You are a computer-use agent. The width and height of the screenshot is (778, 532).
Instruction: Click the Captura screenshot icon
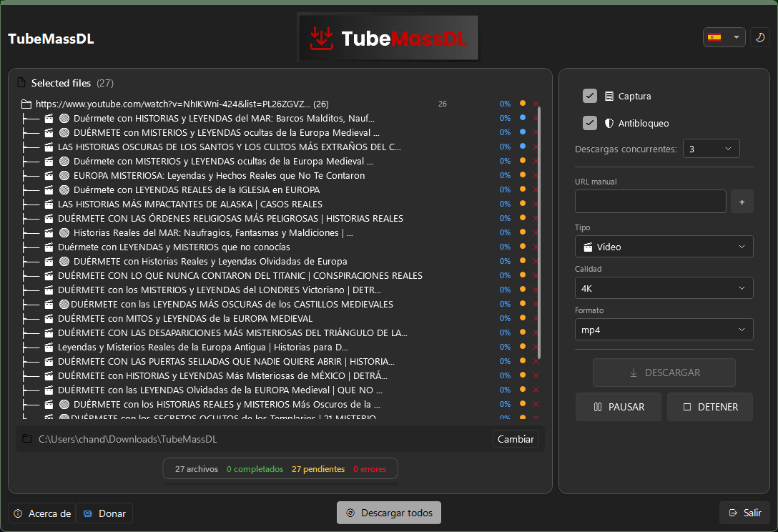[x=609, y=97]
